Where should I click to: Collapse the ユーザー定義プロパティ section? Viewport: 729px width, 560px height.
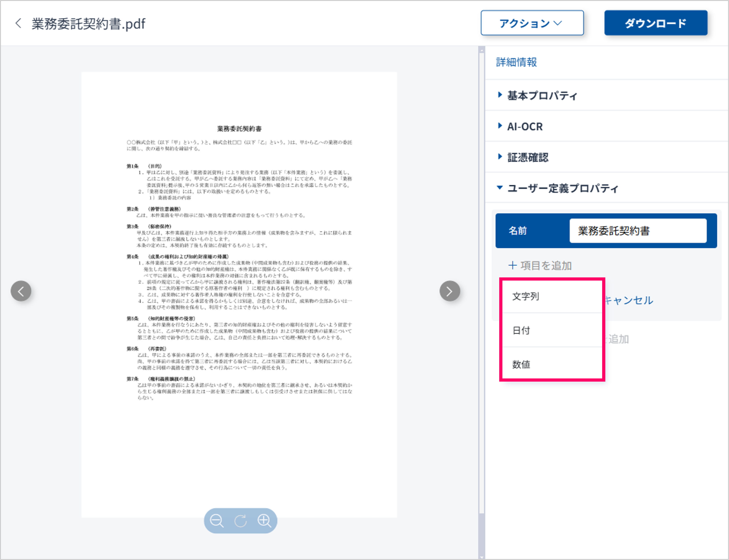tap(562, 188)
